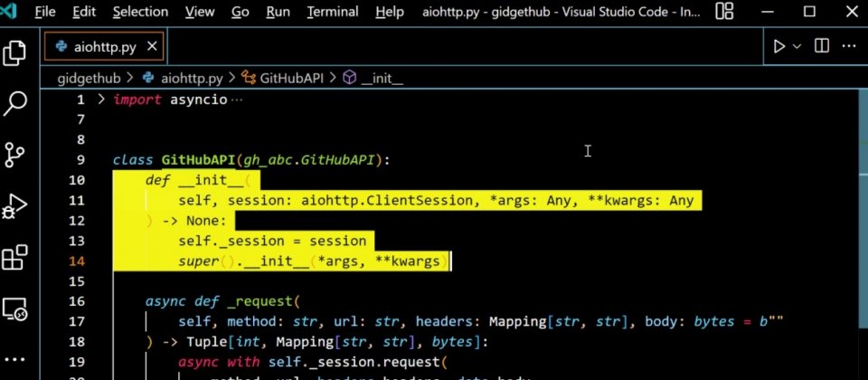Click the _request method name on line 16

pyautogui.click(x=259, y=301)
